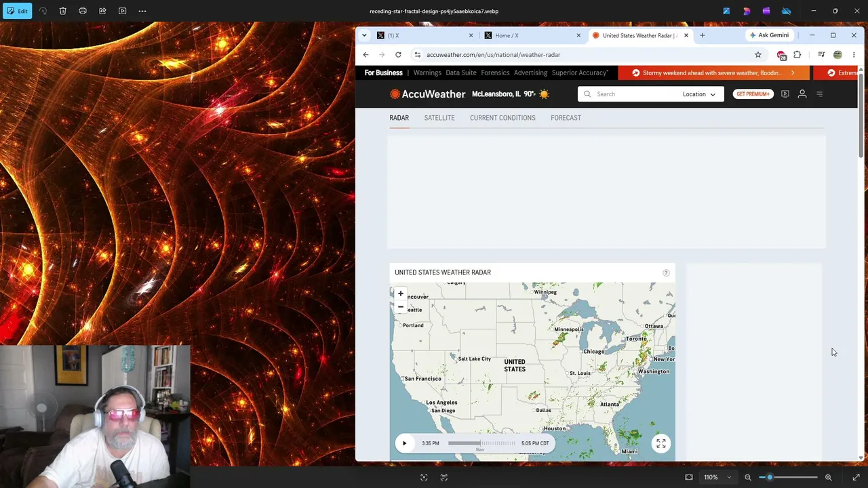Open the Photos zoom percentage dropdown showing 110%
Image resolution: width=868 pixels, height=488 pixels.
[x=717, y=477]
